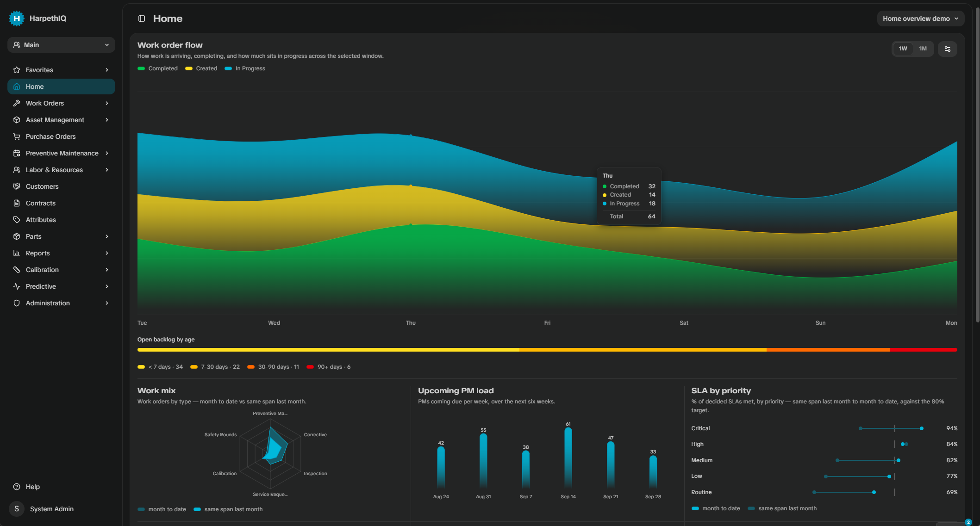This screenshot has width=980, height=526.
Task: Expand the Predictive chevron
Action: click(107, 286)
